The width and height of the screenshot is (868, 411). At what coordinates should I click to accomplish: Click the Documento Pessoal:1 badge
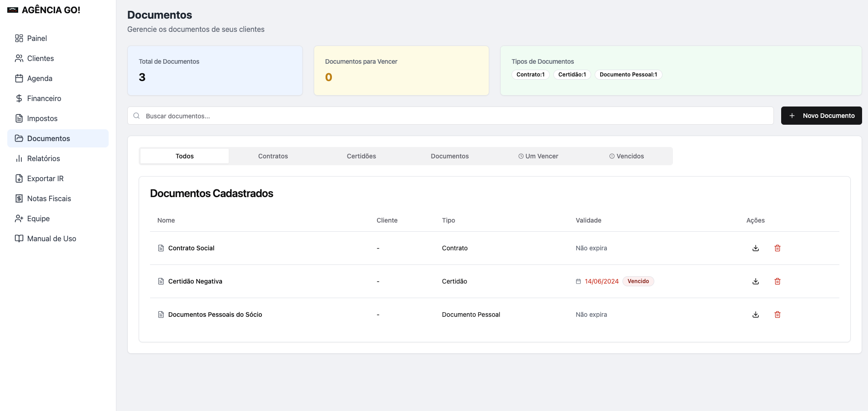click(628, 75)
